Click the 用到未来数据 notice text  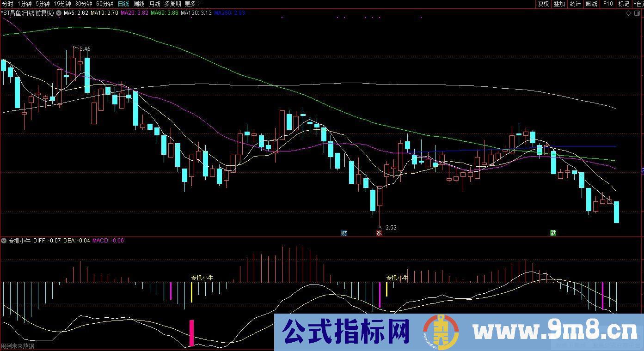[x=17, y=346]
